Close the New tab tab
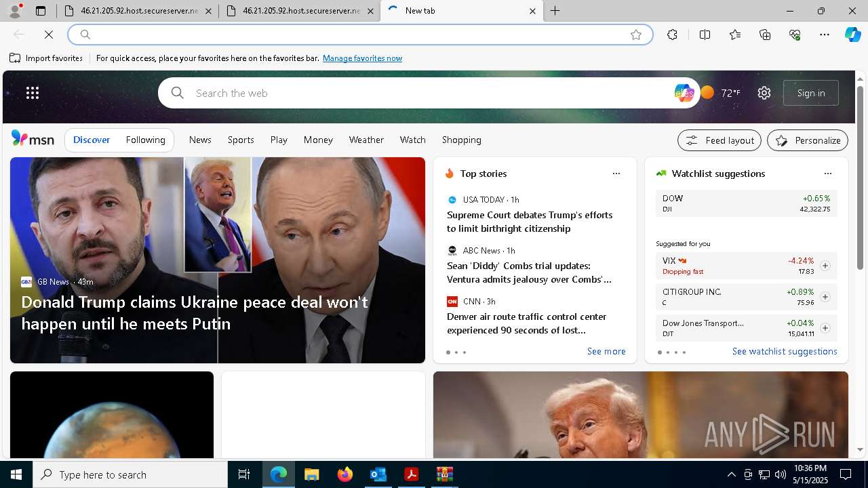868x488 pixels. click(532, 11)
